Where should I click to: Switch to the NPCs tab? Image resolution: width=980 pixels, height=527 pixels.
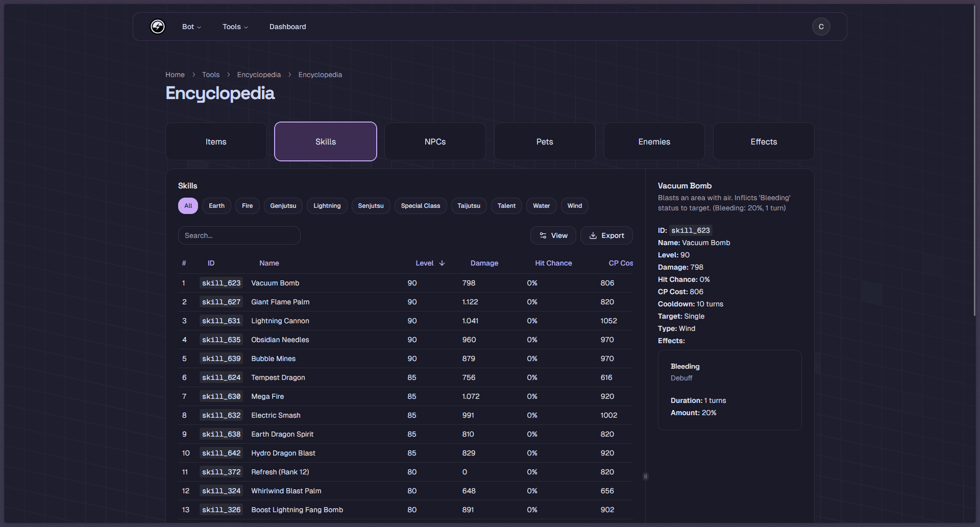(434, 141)
